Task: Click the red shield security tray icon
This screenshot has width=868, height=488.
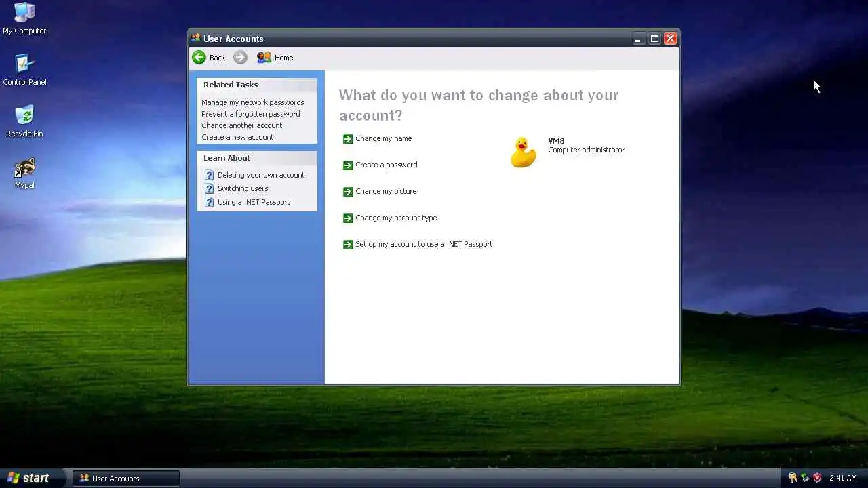Action: pos(817,478)
